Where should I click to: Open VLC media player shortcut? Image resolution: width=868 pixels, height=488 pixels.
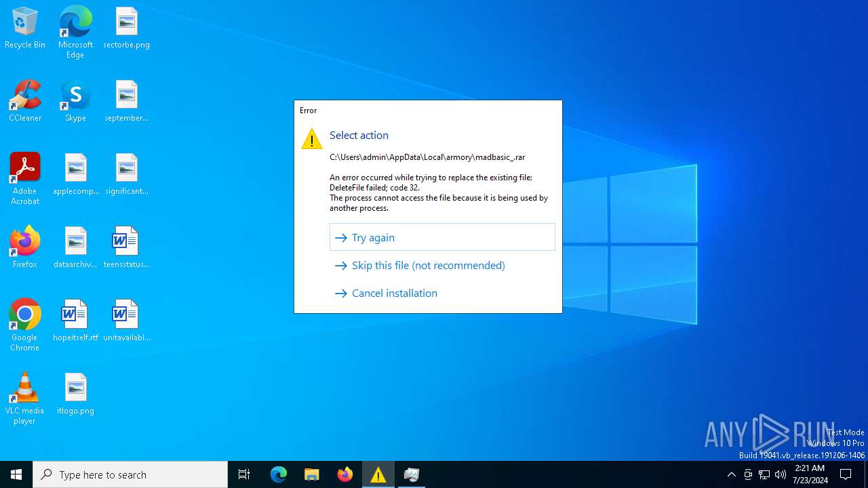point(25,399)
